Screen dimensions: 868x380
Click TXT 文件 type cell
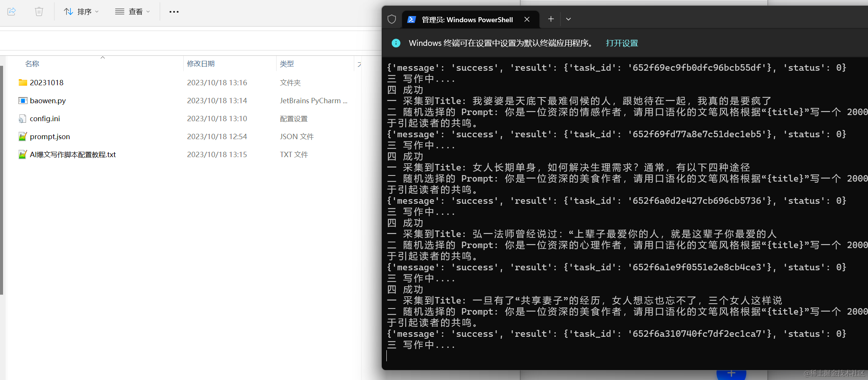coord(294,154)
